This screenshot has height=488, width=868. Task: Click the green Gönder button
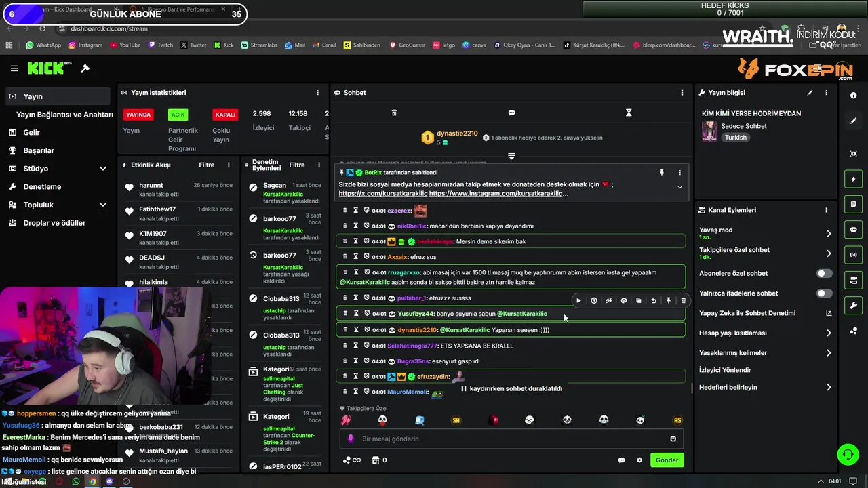tap(667, 460)
